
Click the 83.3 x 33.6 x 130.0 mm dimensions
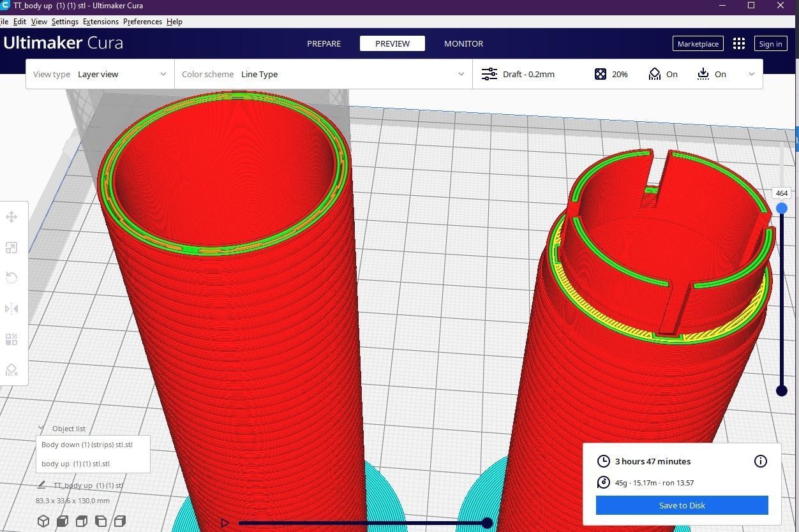tap(73, 501)
